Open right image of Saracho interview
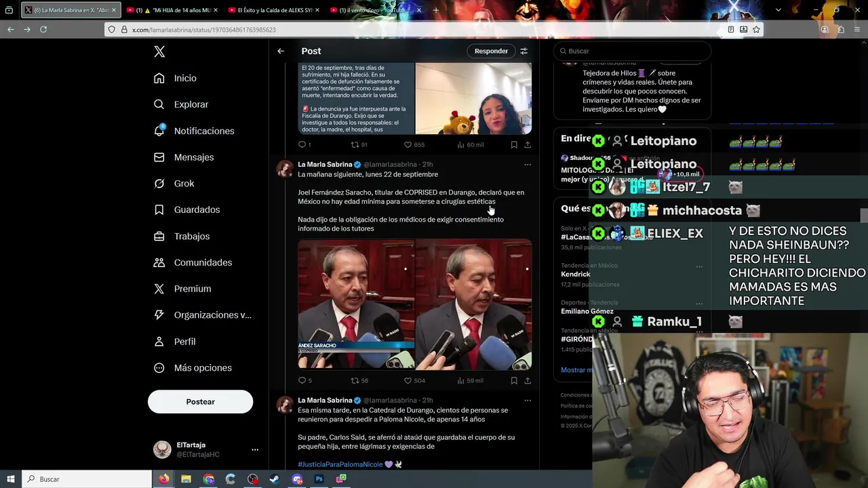The image size is (868, 488). pyautogui.click(x=474, y=304)
